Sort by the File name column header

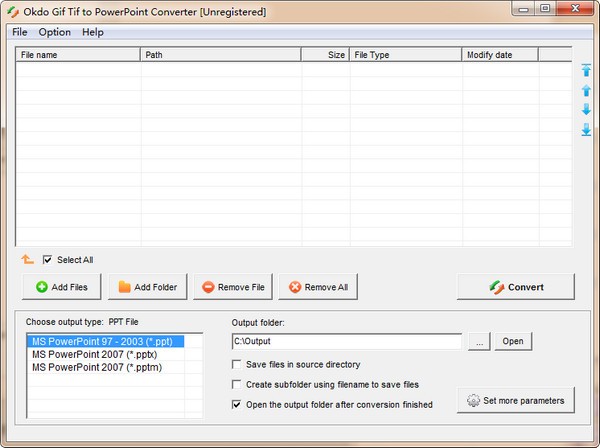click(78, 55)
